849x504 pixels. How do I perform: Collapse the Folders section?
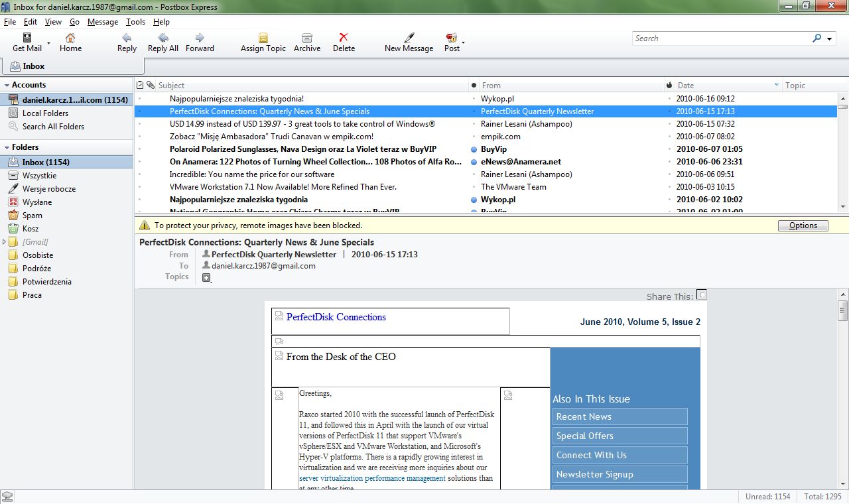click(7, 147)
